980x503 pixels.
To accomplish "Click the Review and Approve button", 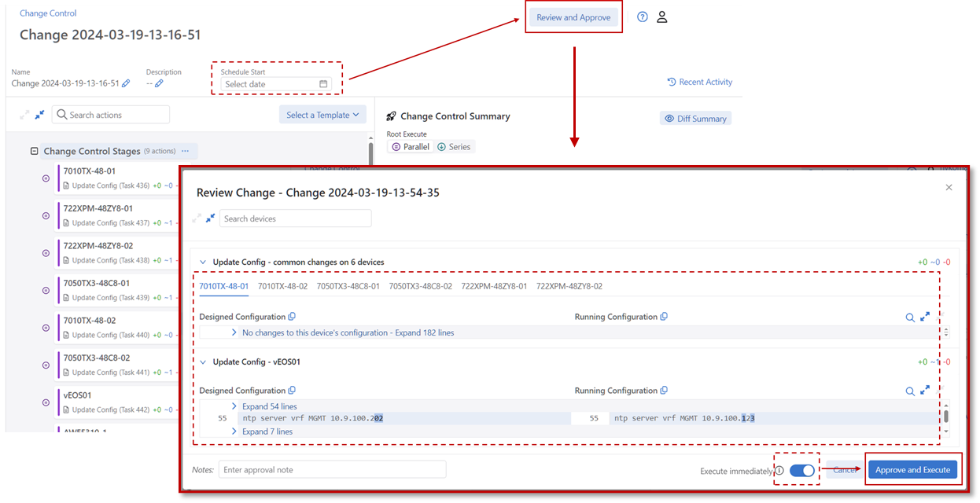I will [x=573, y=17].
